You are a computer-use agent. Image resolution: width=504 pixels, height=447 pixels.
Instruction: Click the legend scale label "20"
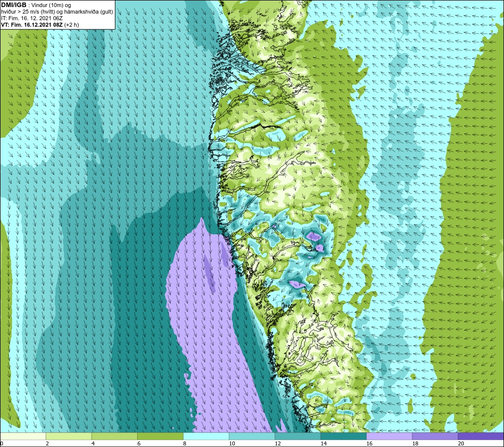pyautogui.click(x=461, y=444)
